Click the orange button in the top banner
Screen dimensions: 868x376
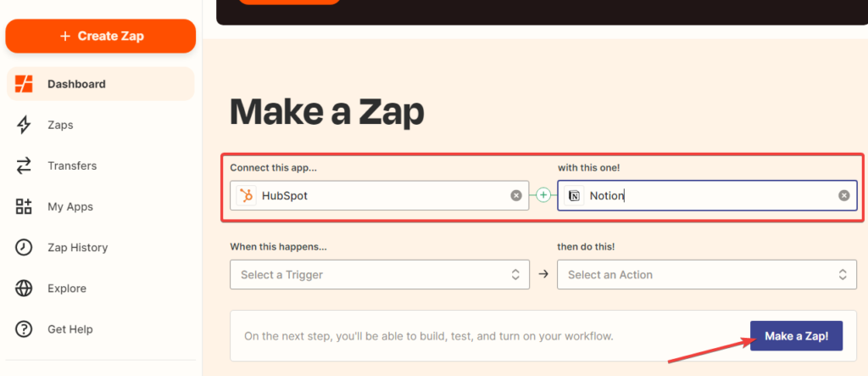[289, 2]
